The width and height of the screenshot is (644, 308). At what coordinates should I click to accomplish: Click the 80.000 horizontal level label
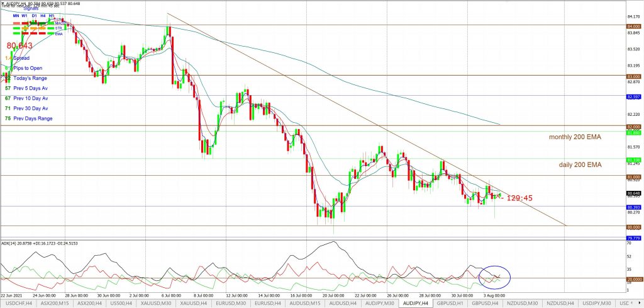pyautogui.click(x=634, y=227)
